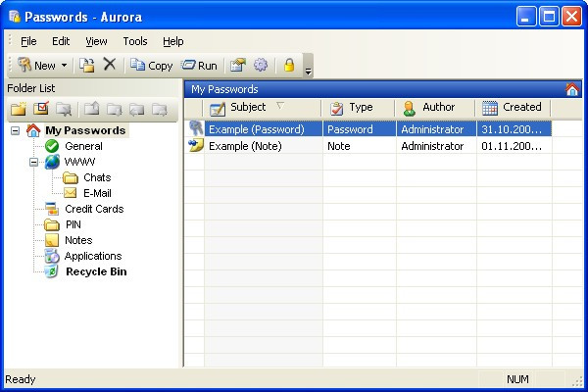Minimize the Passwords - Aurora window
The image size is (588, 392).
coord(526,16)
